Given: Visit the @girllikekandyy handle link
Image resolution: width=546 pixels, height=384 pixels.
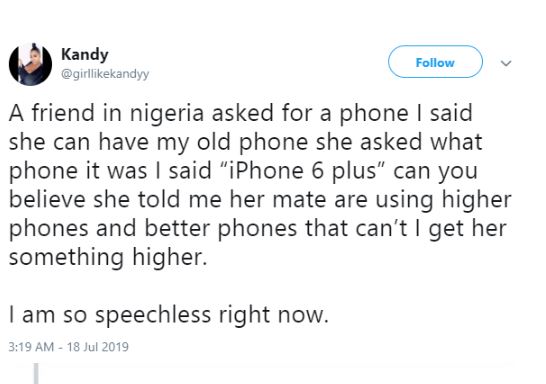Looking at the screenshot, I should (105, 74).
